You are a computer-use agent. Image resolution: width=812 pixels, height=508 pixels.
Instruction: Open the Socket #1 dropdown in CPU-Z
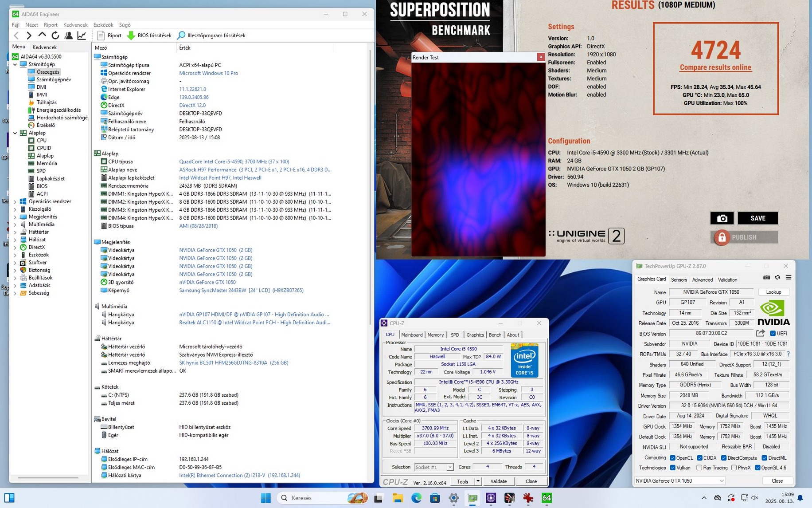(434, 467)
